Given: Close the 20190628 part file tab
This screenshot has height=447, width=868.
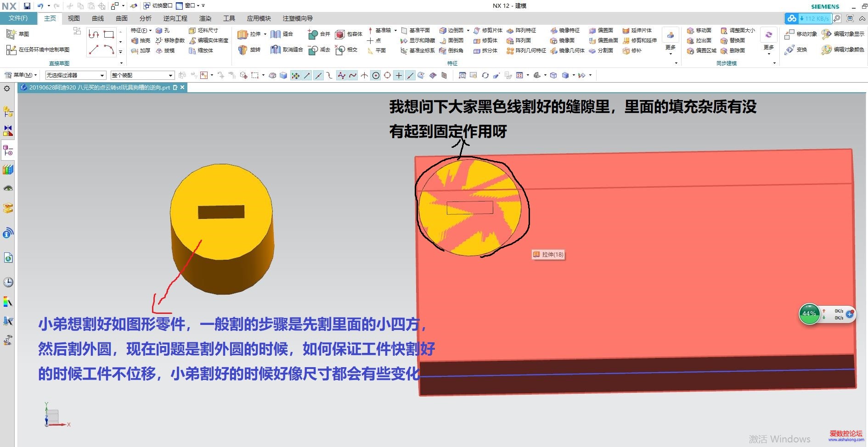Looking at the screenshot, I should (182, 87).
